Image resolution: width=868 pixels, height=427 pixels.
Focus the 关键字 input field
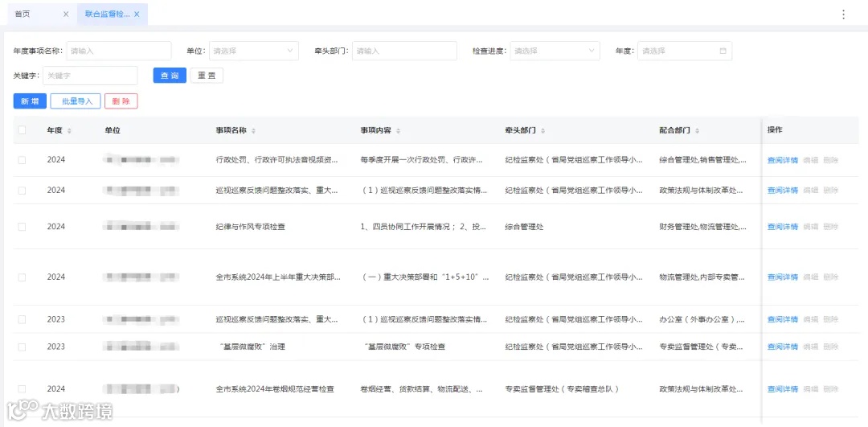point(90,76)
